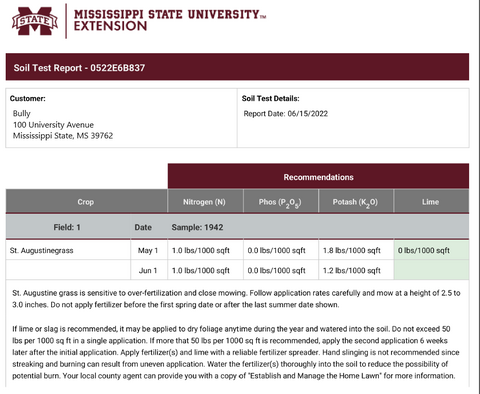Screen dimensions: 480x394
Task: Click the May 1 date cell
Action: point(149,250)
